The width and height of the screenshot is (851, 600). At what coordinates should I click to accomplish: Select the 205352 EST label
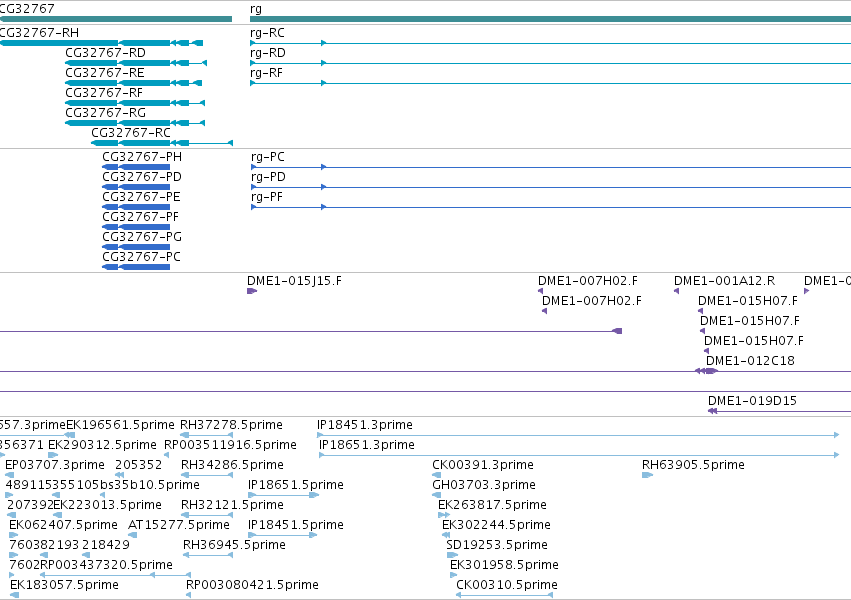click(x=139, y=465)
